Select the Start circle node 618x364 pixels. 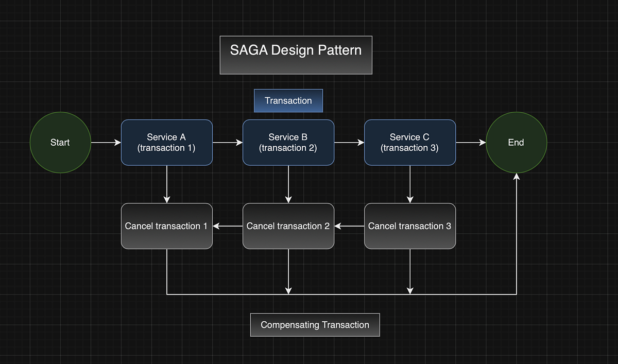pos(60,142)
